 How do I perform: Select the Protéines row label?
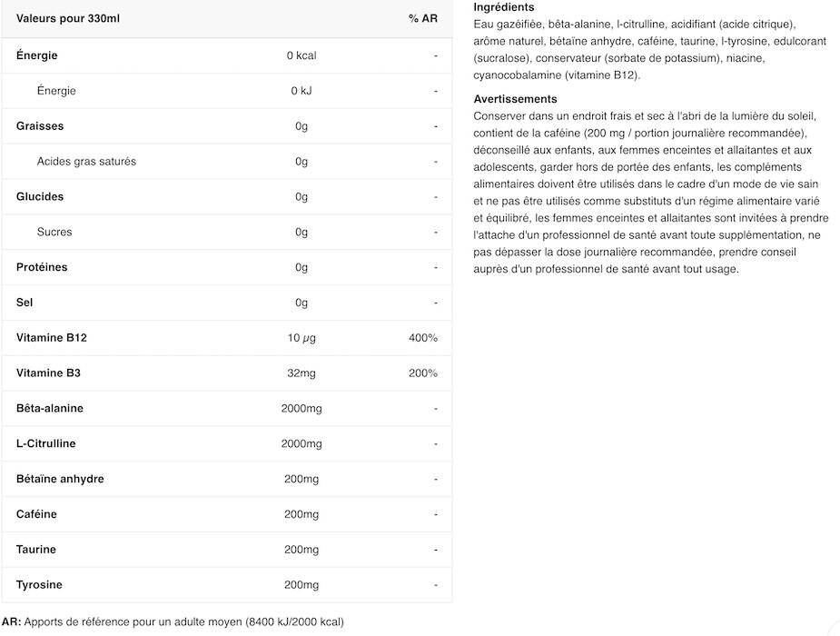click(x=42, y=267)
